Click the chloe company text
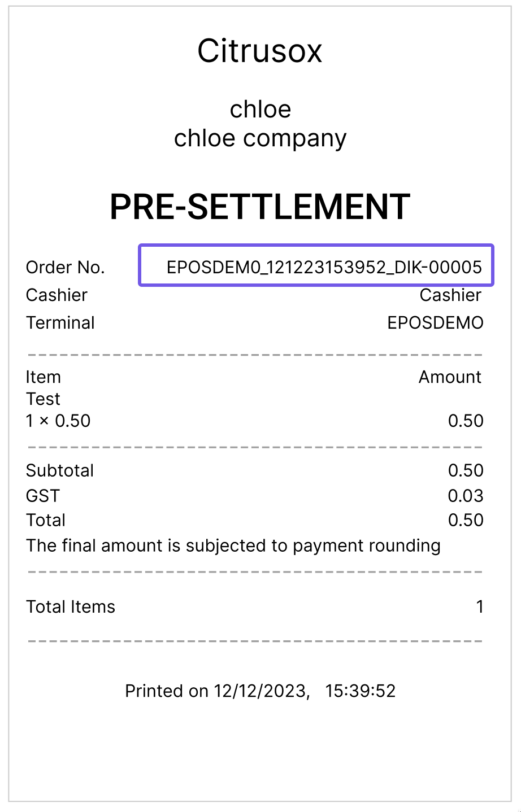Image resolution: width=521 pixels, height=812 pixels. click(x=260, y=138)
